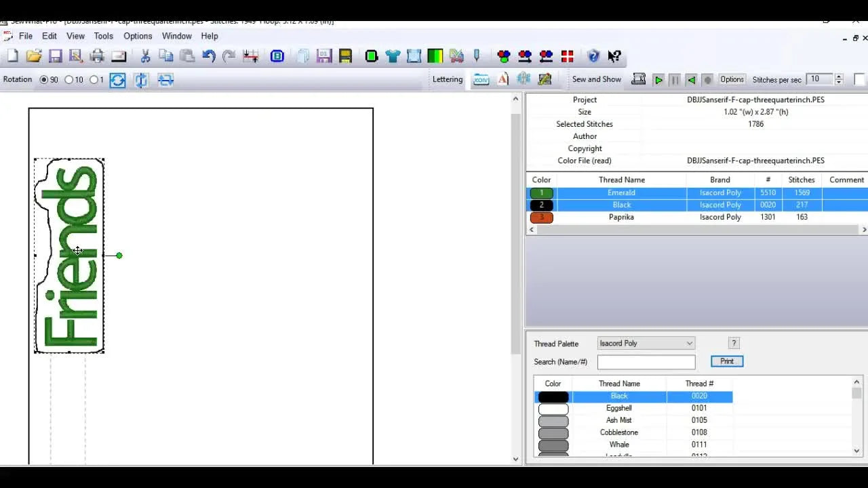Select the Whale thread row

tap(633, 445)
